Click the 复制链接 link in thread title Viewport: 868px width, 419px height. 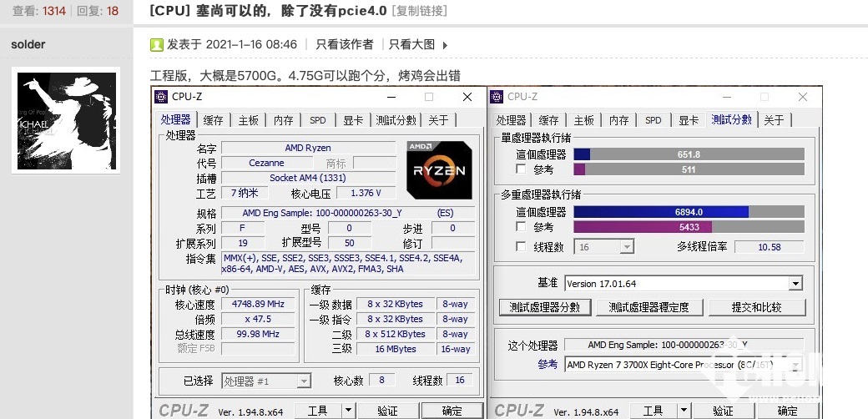point(419,11)
